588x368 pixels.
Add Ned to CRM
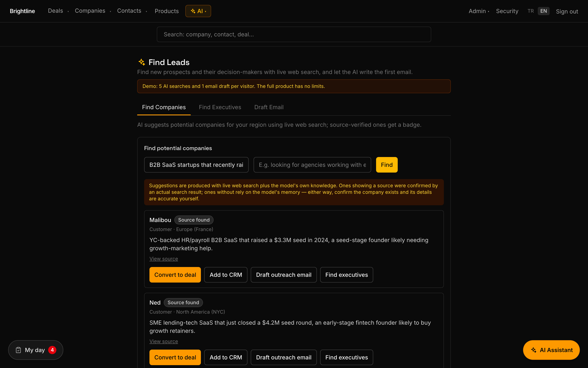(226, 357)
